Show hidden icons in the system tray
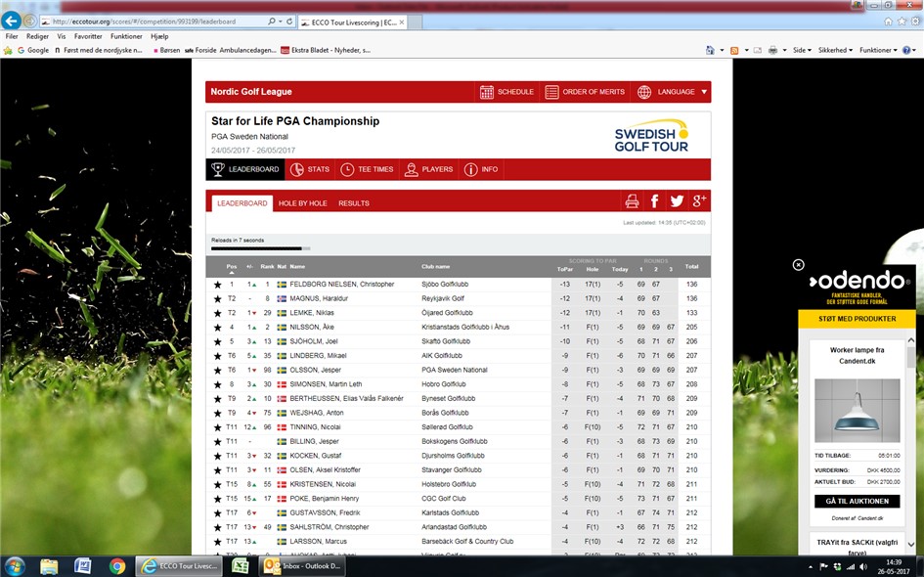Viewport: 924px width, 577px height. tap(811, 567)
